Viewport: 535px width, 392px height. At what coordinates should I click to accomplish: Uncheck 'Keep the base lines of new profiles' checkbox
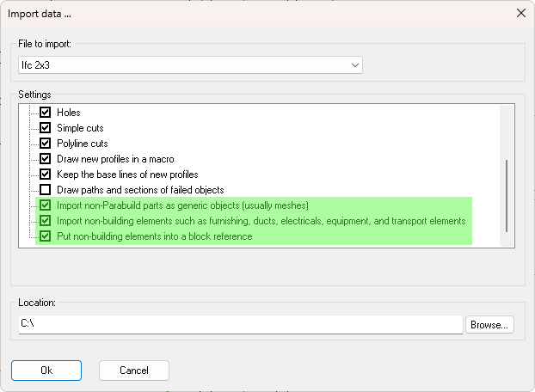(x=46, y=175)
